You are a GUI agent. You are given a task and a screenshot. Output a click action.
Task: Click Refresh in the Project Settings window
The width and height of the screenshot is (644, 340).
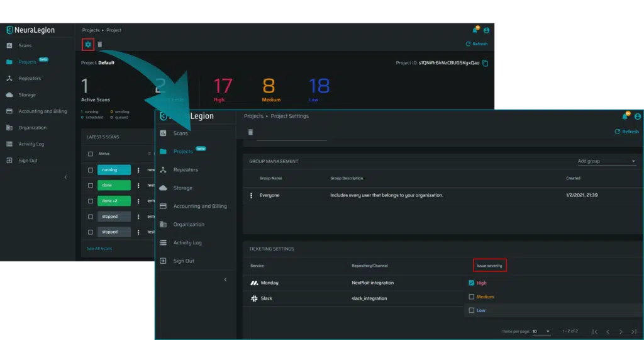[x=627, y=132]
